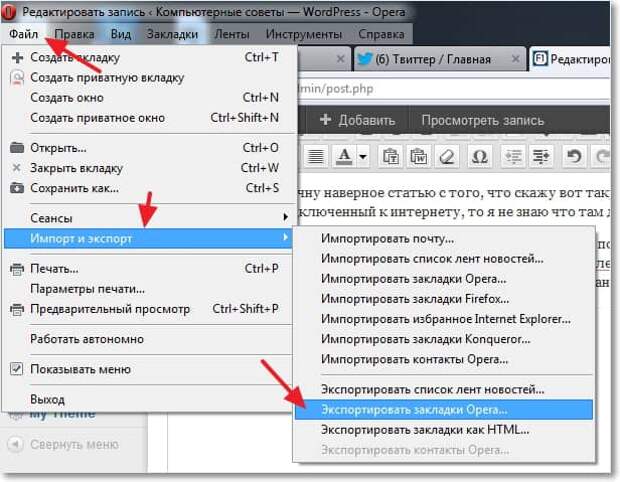Toggle the Показывать меню checkbox
620x482 pixels.
tap(16, 369)
